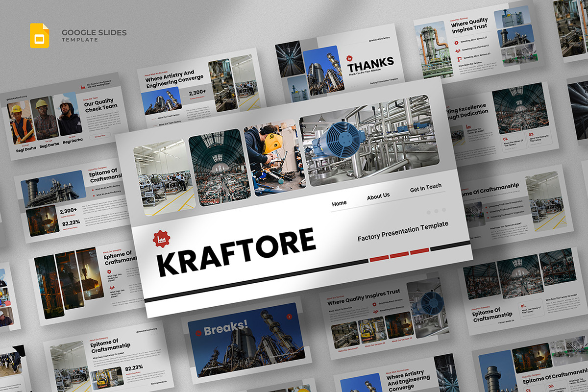Open the About Us nav item
The image size is (588, 392).
coord(378,196)
